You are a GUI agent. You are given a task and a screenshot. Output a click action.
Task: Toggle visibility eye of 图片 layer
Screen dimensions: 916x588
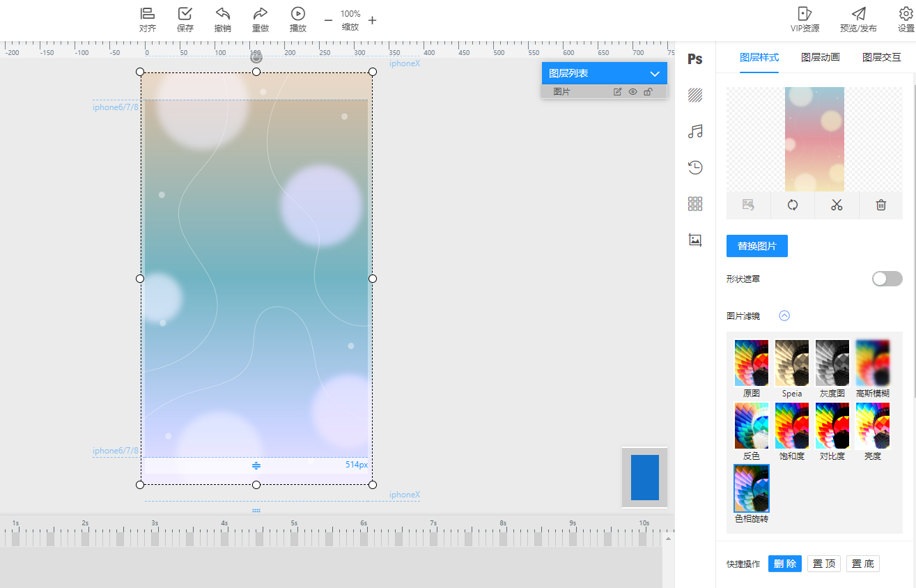(632, 92)
